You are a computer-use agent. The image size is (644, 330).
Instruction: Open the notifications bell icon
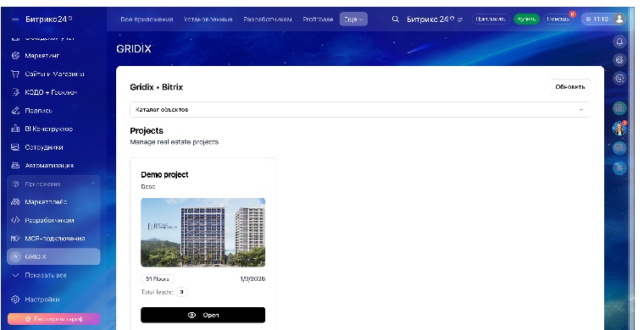[619, 41]
